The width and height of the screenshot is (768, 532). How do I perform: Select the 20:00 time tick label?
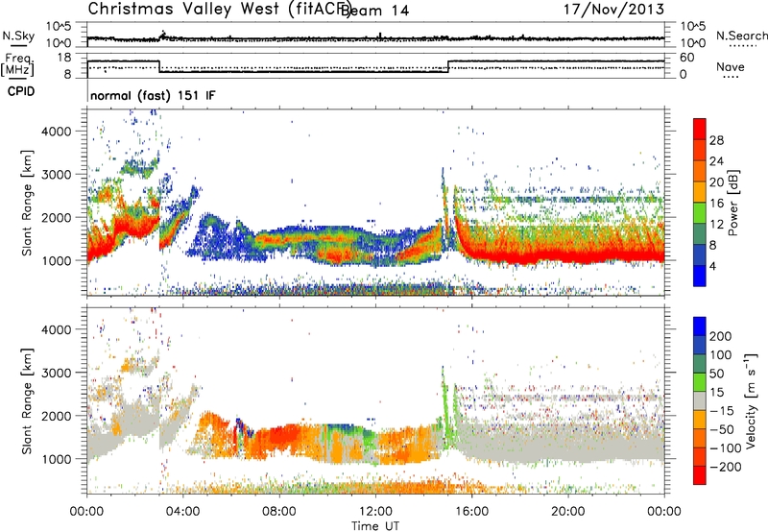point(568,512)
